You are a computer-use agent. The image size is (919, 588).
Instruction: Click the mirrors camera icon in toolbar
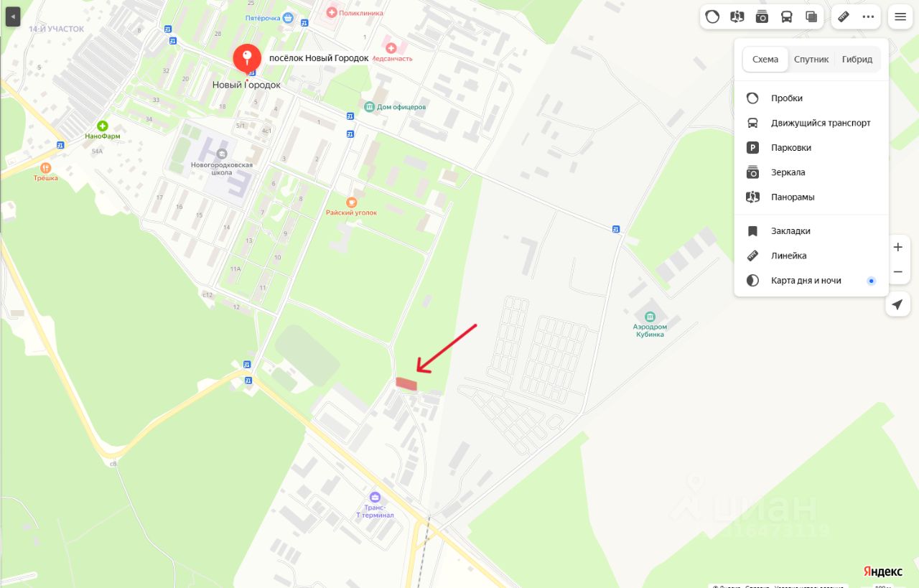(x=762, y=17)
